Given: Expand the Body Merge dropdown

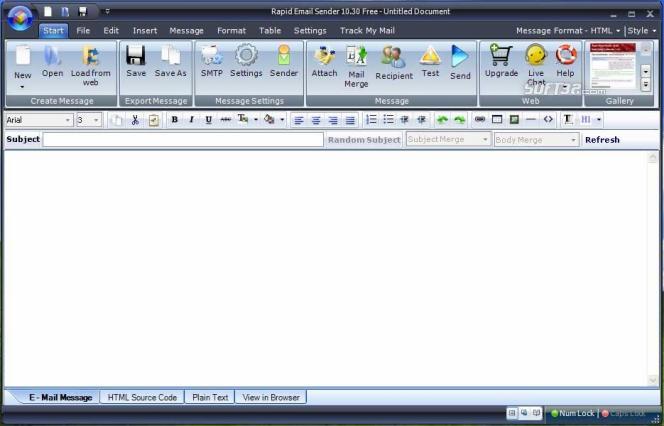Looking at the screenshot, I should tap(573, 140).
